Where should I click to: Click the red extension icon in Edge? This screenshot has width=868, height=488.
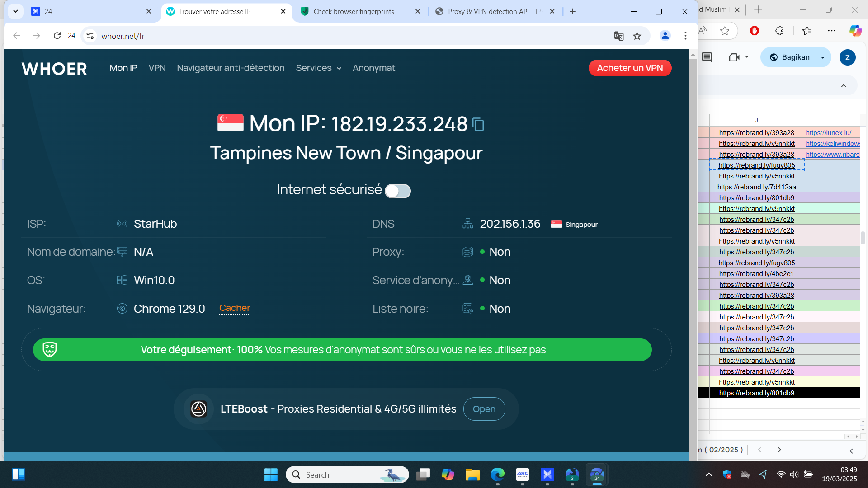click(754, 31)
